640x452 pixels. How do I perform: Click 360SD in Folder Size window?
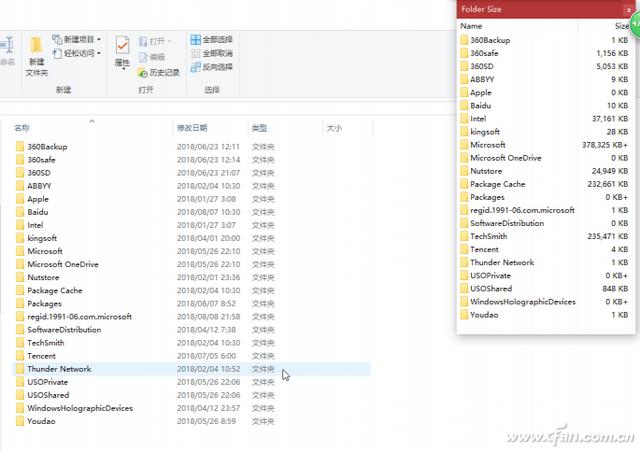pos(477,66)
